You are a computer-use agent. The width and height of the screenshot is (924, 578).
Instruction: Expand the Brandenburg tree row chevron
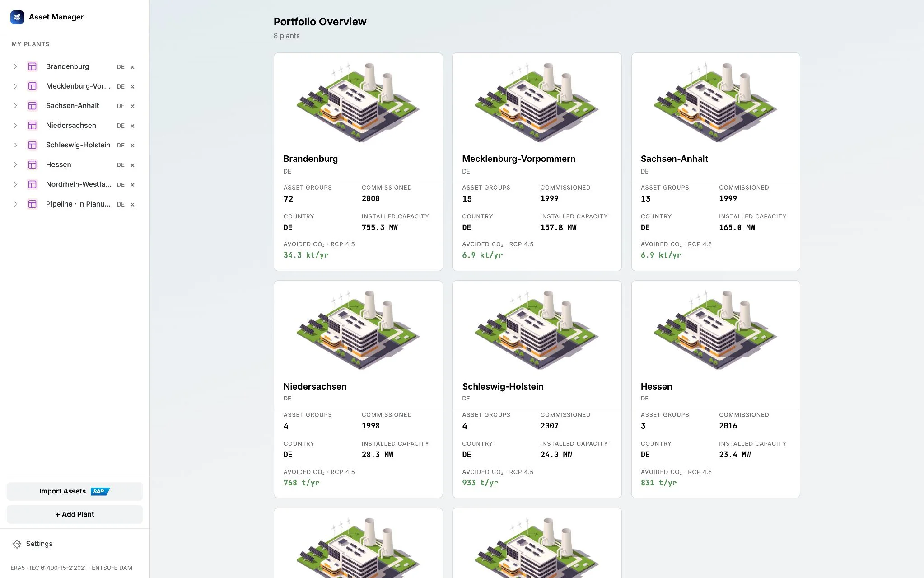[x=15, y=66]
